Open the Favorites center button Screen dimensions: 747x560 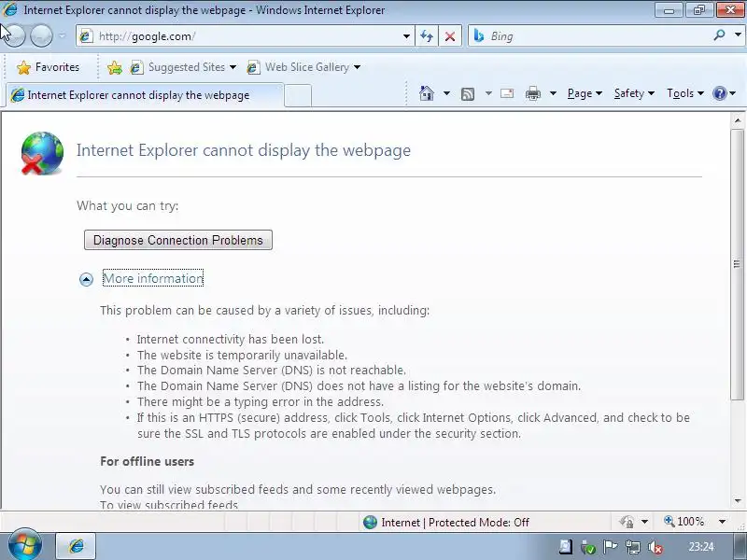pyautogui.click(x=48, y=67)
